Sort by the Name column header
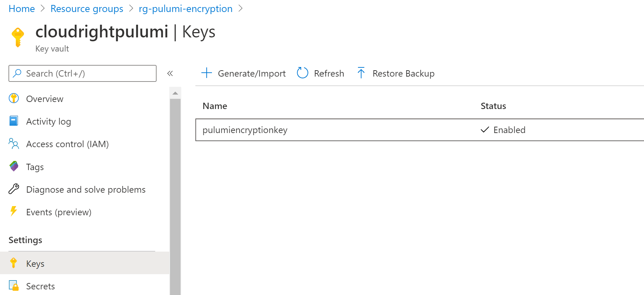 [x=215, y=106]
